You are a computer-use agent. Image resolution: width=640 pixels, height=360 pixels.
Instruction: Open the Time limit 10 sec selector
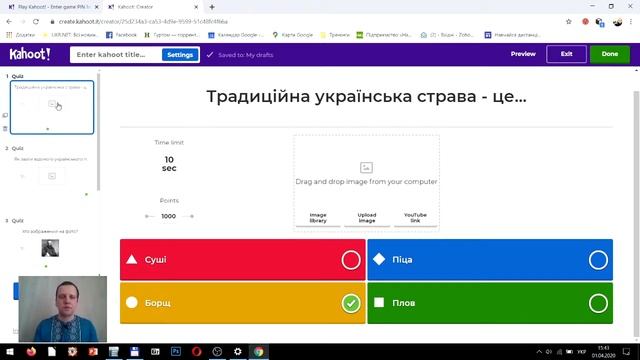click(x=169, y=164)
